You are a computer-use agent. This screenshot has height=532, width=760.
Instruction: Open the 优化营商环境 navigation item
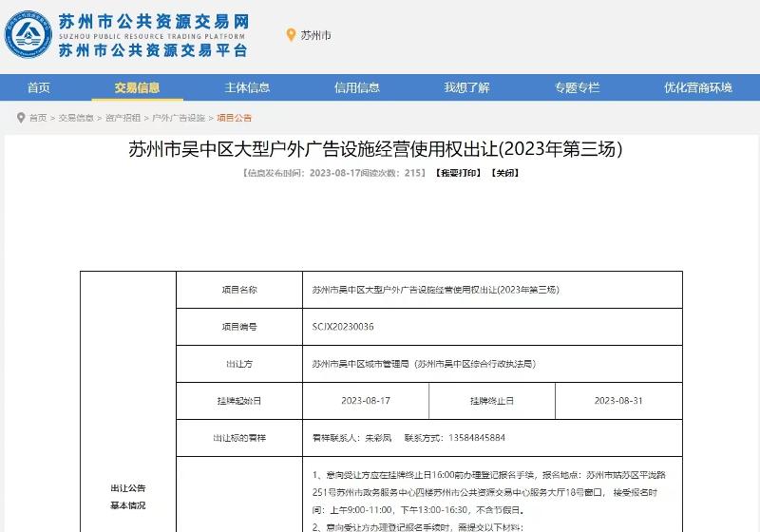(x=697, y=87)
